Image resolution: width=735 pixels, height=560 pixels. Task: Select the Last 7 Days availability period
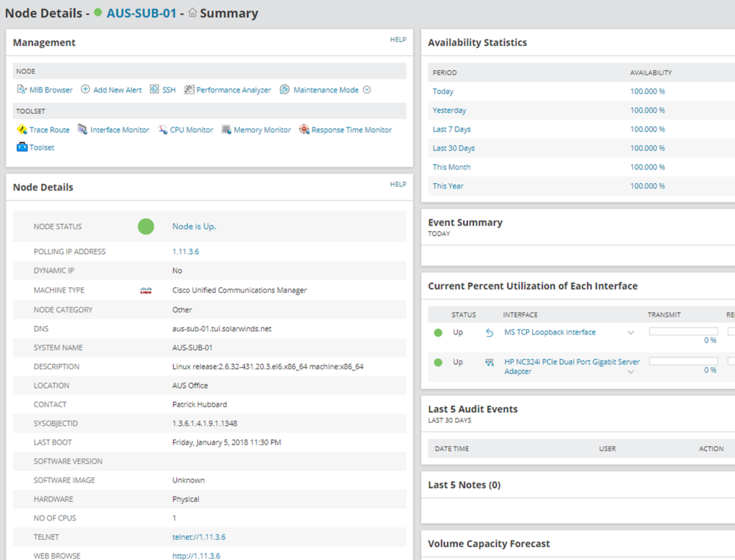coord(451,129)
